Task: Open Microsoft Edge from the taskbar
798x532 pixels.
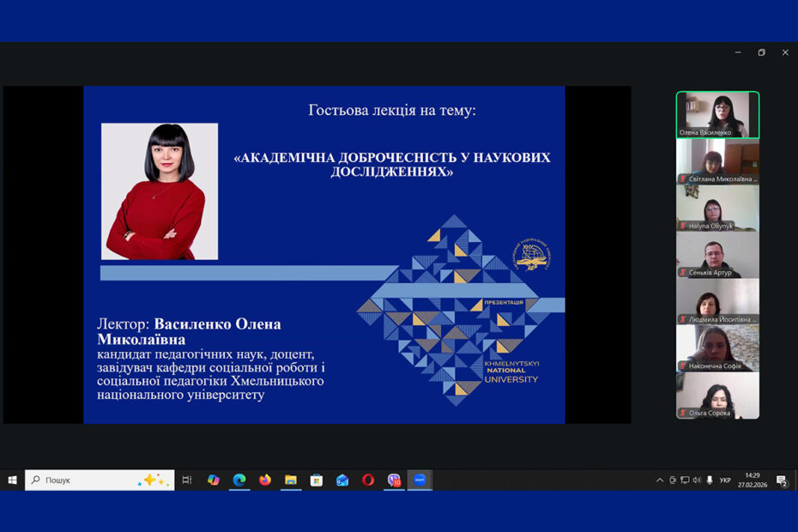Action: 239,480
